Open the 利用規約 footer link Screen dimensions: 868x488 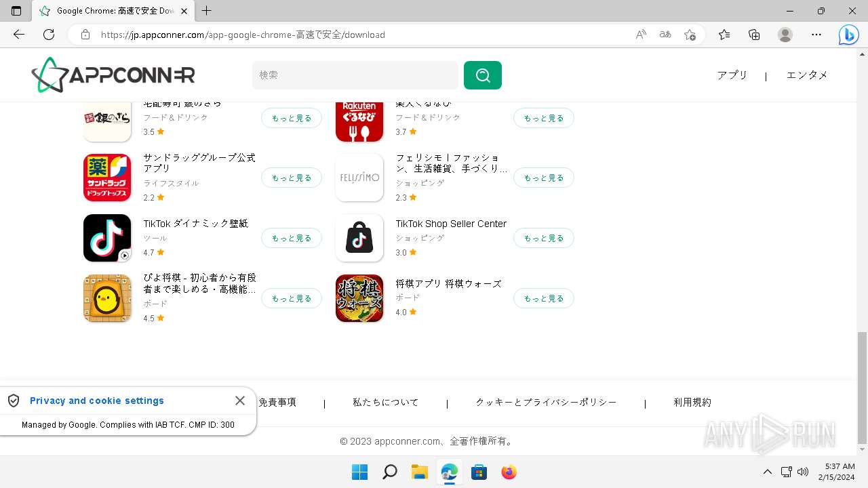[x=692, y=402]
